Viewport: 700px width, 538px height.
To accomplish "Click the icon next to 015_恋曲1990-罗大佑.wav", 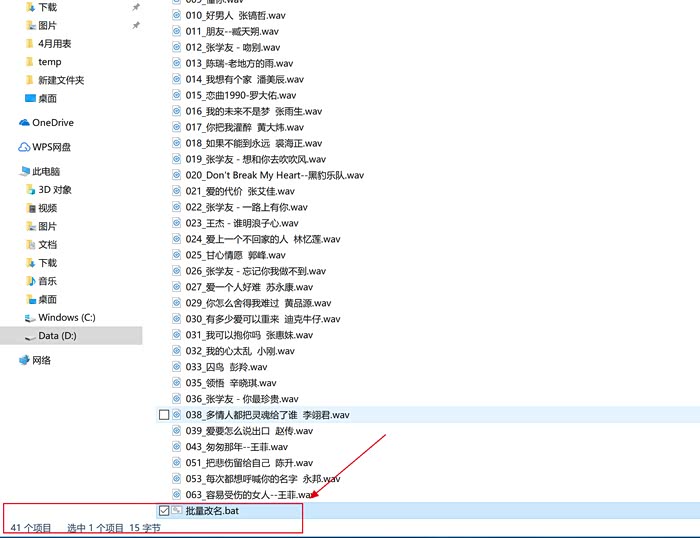I will [177, 95].
